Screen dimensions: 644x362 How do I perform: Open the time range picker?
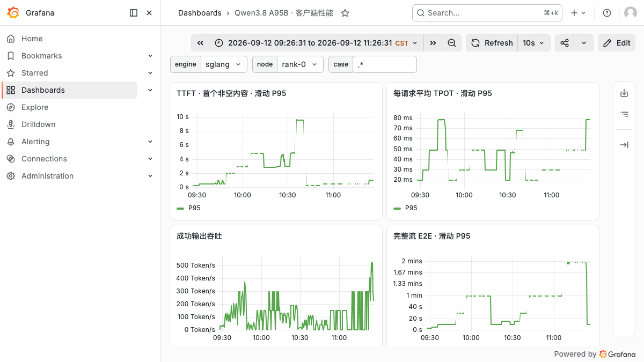316,43
